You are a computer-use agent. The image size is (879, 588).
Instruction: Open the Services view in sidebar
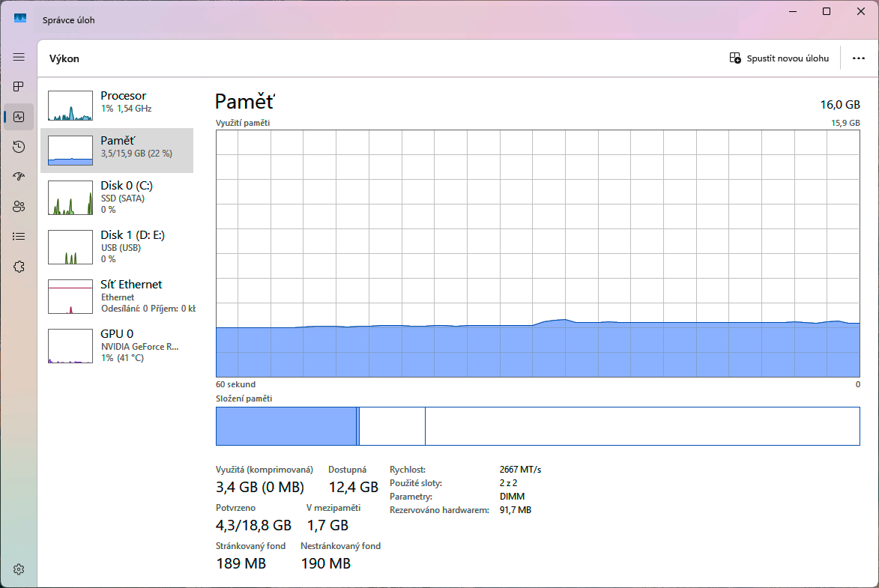(18, 266)
